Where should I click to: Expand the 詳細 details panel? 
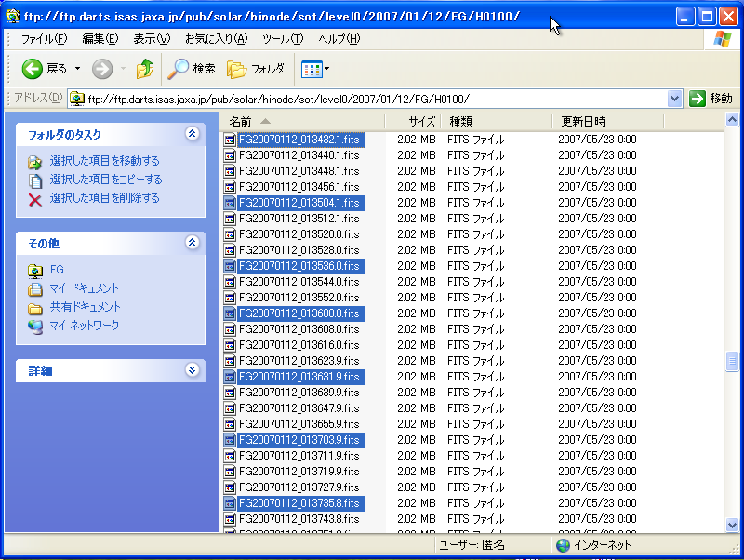click(x=193, y=369)
